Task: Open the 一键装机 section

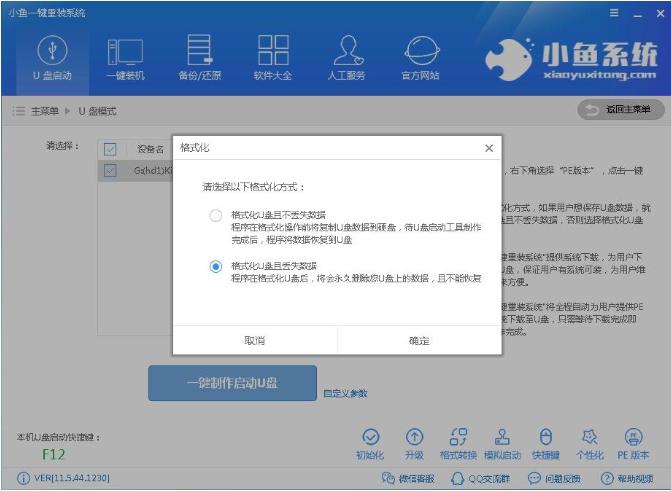Action: 125,59
